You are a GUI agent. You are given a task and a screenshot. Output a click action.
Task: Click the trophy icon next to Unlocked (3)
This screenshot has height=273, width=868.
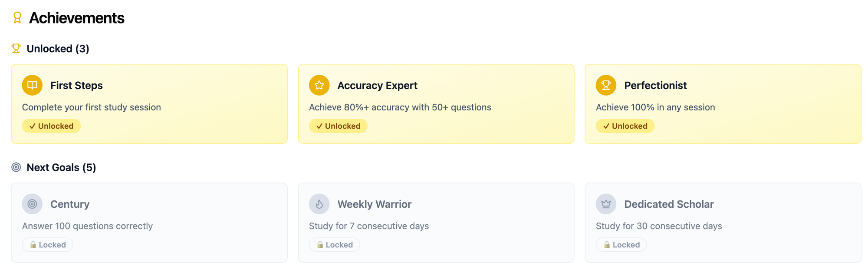coord(16,48)
